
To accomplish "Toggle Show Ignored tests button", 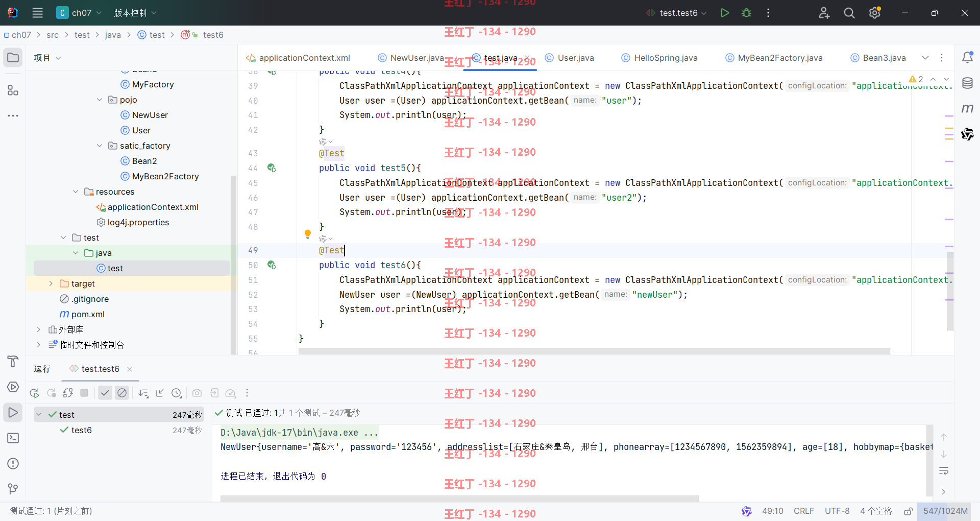I will click(122, 393).
